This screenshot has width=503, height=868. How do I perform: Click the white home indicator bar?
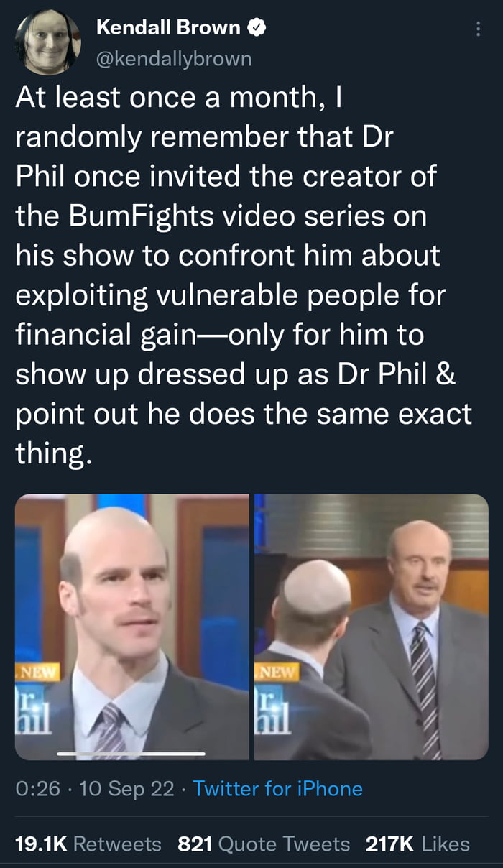(131, 753)
